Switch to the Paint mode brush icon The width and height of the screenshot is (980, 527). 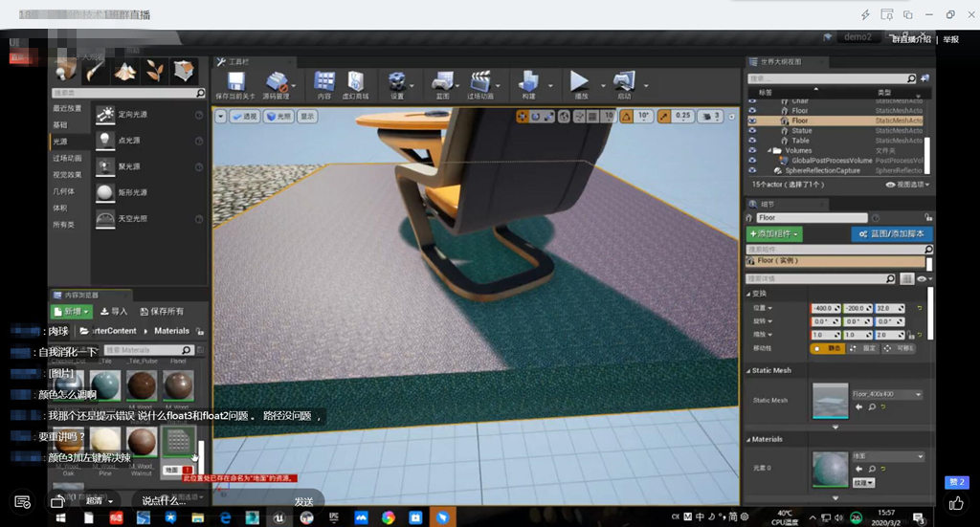(x=96, y=71)
